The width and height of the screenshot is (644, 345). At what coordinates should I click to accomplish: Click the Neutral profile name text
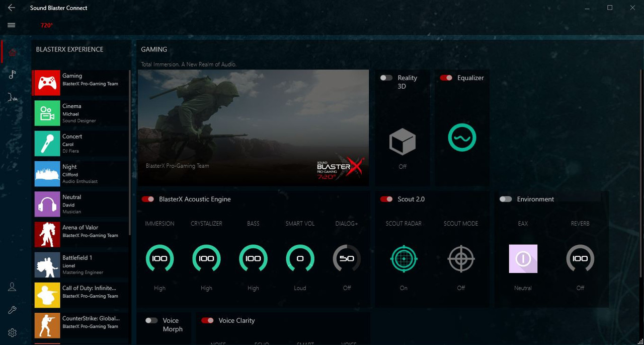coord(71,197)
